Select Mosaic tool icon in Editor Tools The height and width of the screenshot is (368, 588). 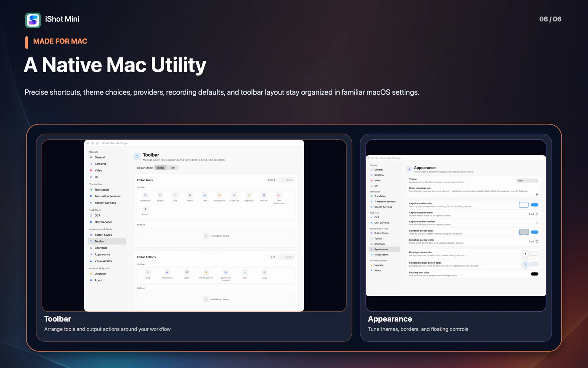264,195
